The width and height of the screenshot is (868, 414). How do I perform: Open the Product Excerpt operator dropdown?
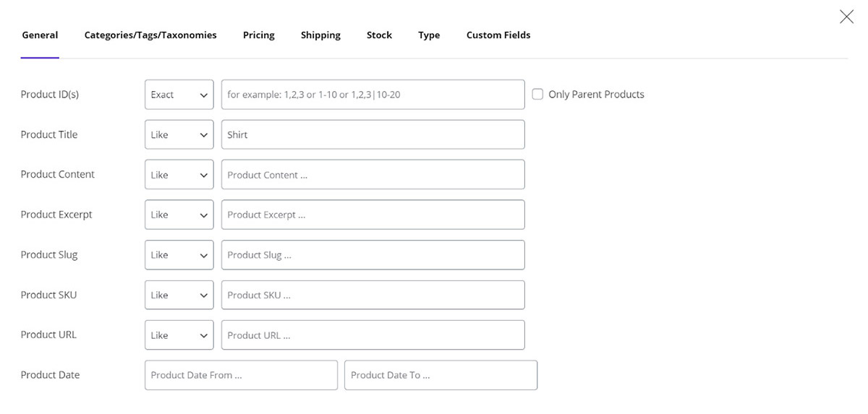tap(179, 215)
